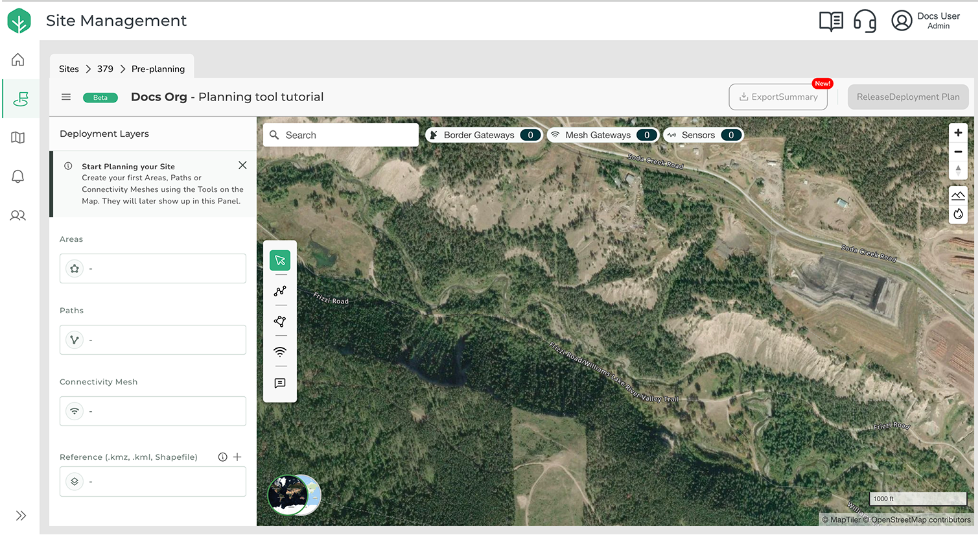The image size is (980, 535).
Task: Open support headset icon
Action: click(865, 21)
